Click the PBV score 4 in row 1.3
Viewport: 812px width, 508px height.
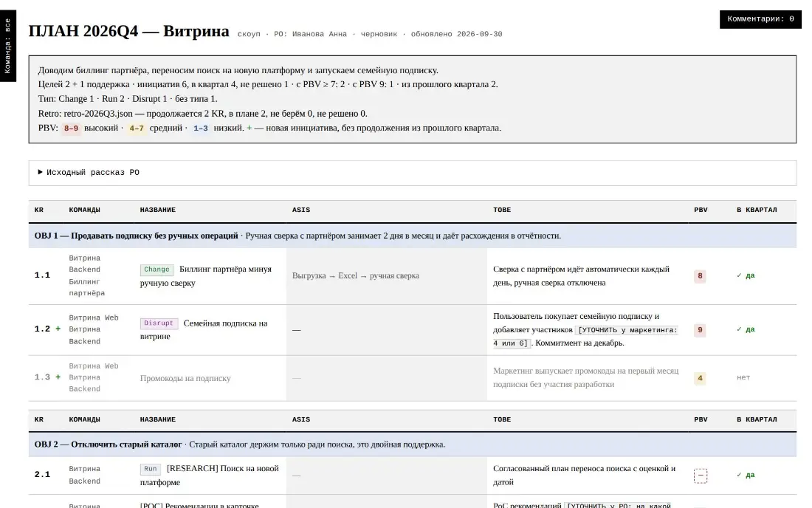[700, 378]
